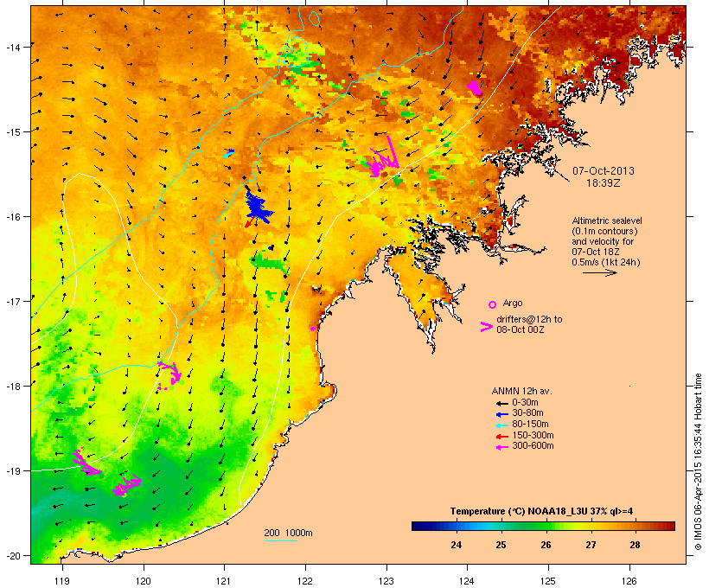Viewport: 709px width, 588px height.
Task: Click the '0-30m' depth label
Action: tap(525, 403)
